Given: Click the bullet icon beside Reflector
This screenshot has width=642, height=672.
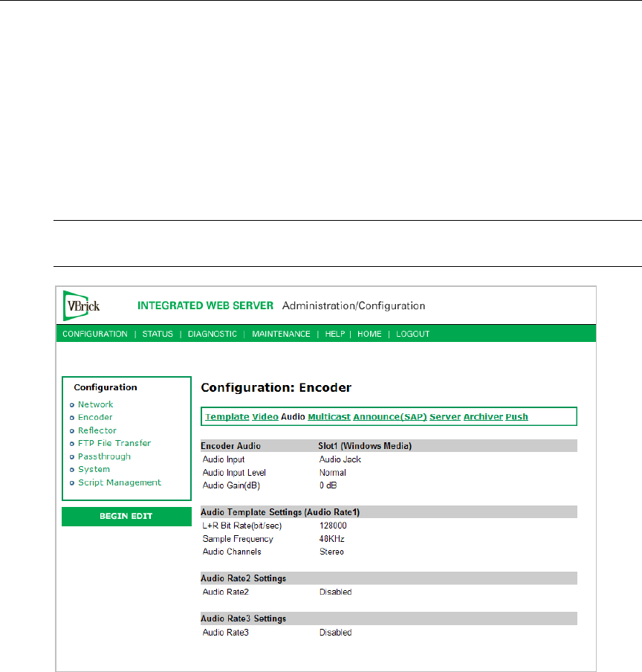Looking at the screenshot, I should coord(72,431).
